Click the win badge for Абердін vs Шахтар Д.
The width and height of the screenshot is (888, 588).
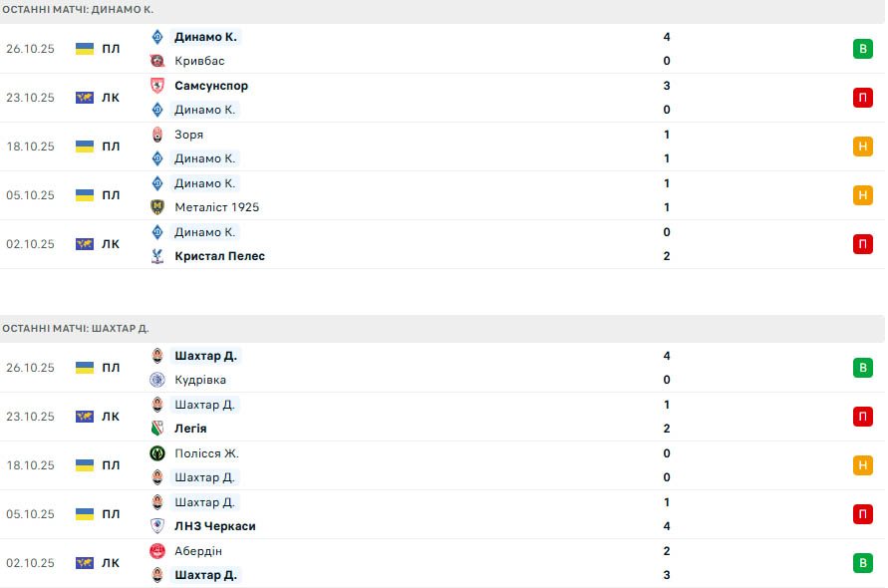pos(862,563)
